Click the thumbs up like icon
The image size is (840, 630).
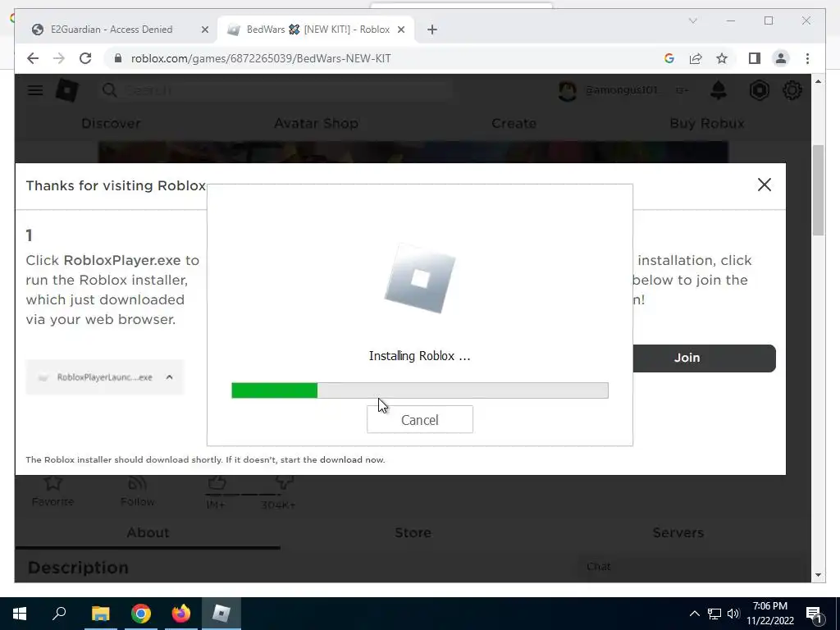217,482
